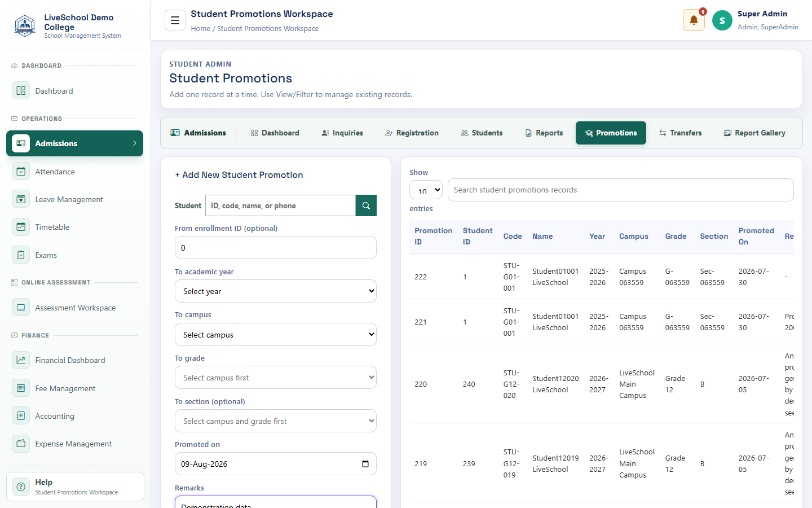Open the To campus dropdown
Image resolution: width=812 pixels, height=508 pixels.
(276, 335)
